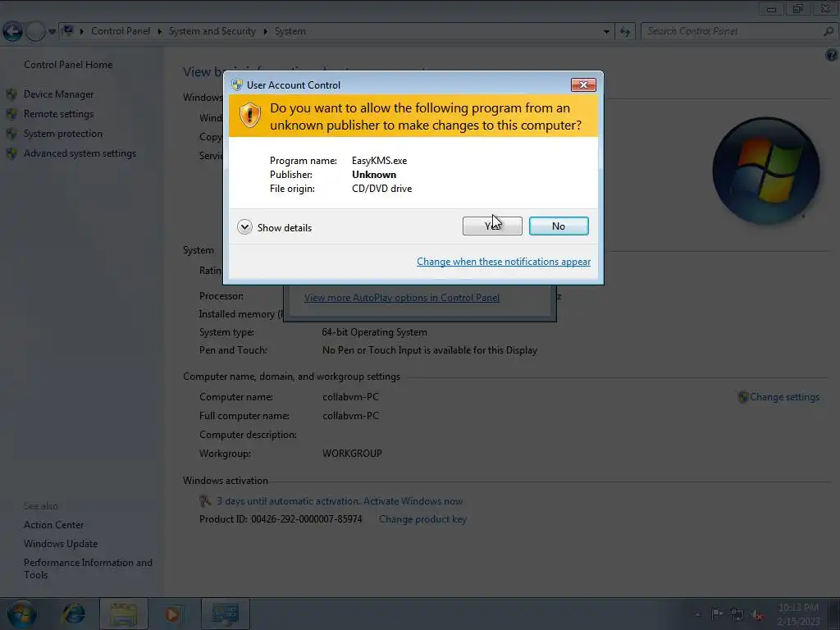Screen dimensions: 840x630
Task: Show hidden tray icons arrow
Action: pos(697,614)
